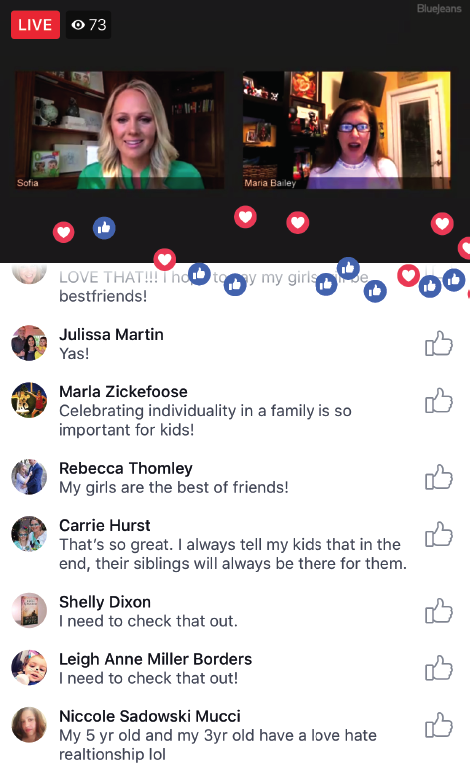Like Shelly Dixon's comment
Image resolution: width=471 pixels, height=772 pixels.
click(x=439, y=611)
